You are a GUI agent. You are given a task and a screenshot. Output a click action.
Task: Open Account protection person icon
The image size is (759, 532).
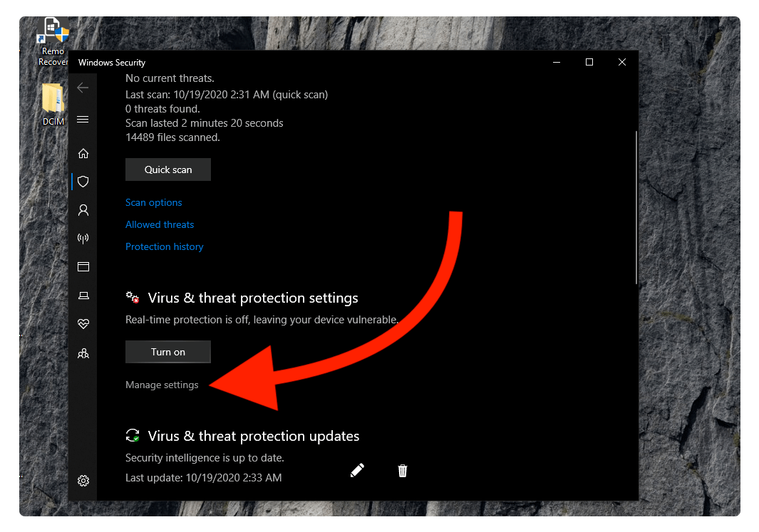pos(83,210)
